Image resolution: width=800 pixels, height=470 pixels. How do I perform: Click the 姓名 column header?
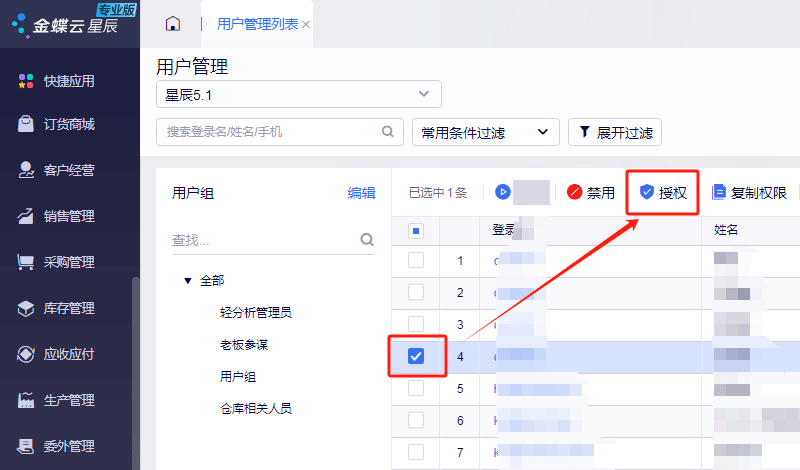[726, 230]
